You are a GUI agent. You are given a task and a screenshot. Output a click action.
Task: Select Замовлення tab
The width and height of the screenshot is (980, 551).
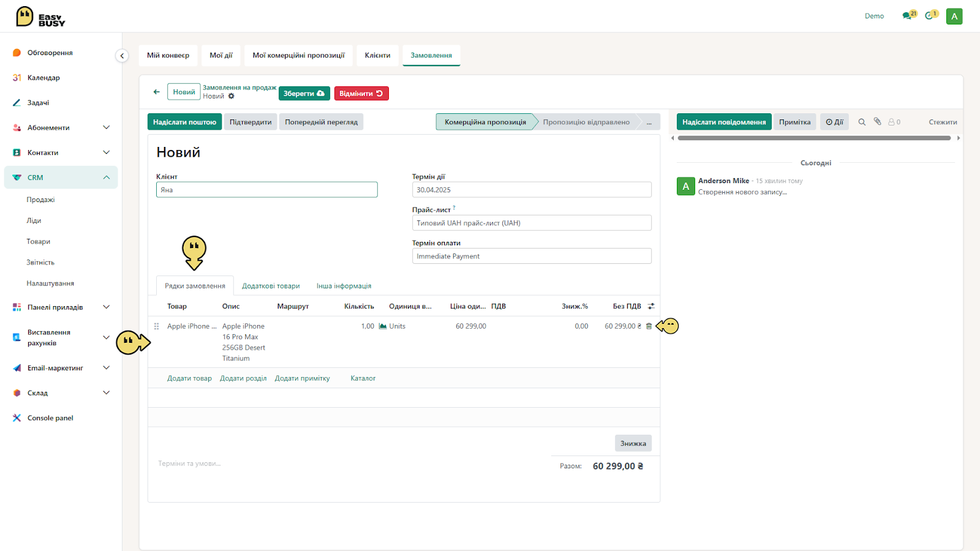click(431, 55)
